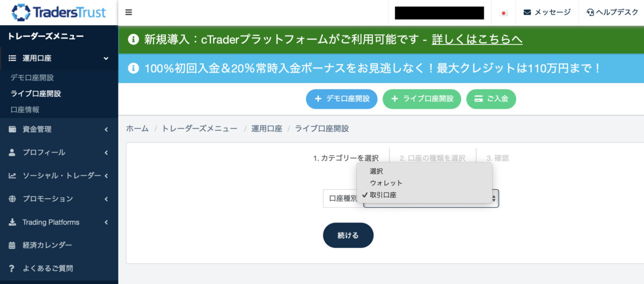Viewport: 644px width, 284px height.
Task: Click the よくあるご質問 question mark icon
Action: point(12,268)
